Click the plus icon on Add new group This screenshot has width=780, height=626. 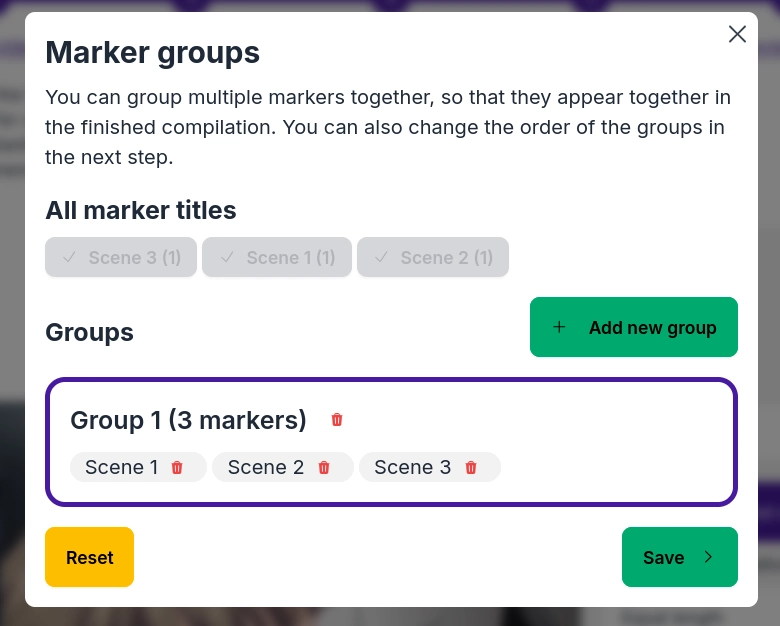[559, 327]
